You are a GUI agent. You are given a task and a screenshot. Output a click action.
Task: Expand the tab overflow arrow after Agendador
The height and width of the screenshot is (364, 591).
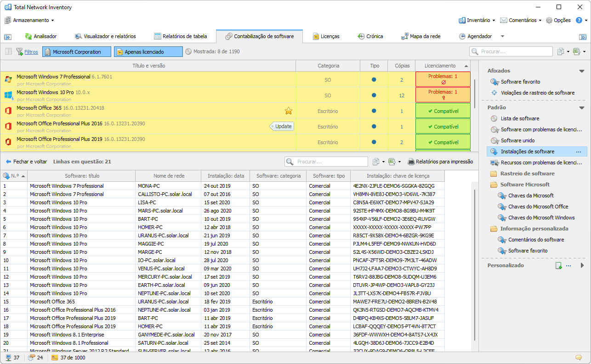[502, 36]
